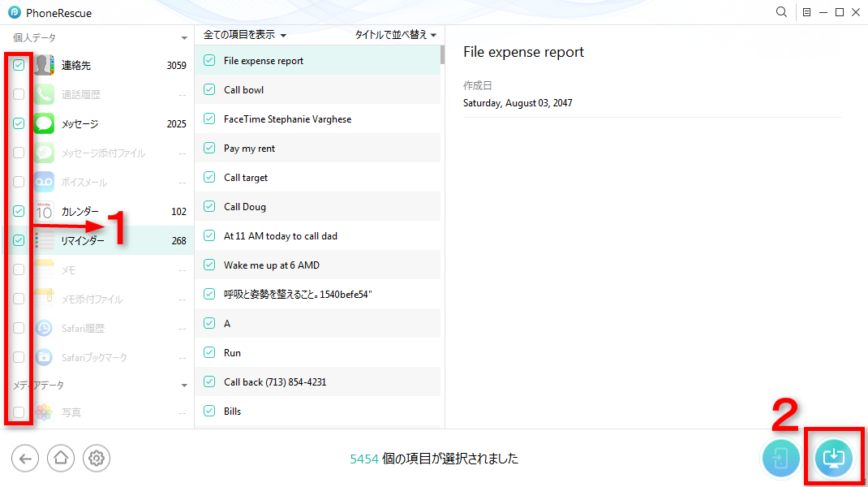Select the Messages (メッセージ) bubble icon
This screenshot has width=868, height=487.
[44, 123]
